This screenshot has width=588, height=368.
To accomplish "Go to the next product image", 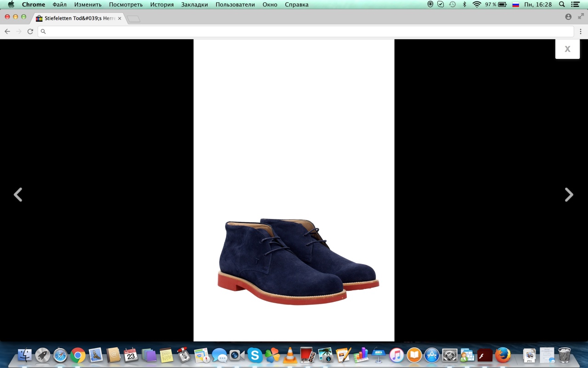I will [x=569, y=195].
